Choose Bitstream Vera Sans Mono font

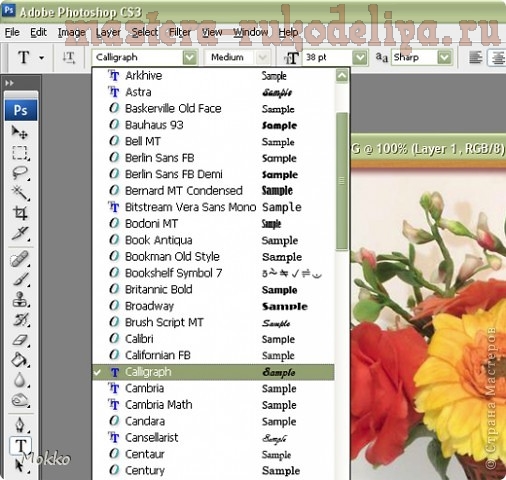coord(213,207)
